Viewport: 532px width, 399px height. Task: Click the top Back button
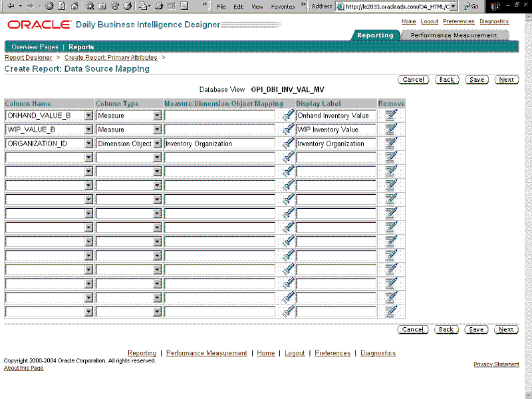point(447,79)
